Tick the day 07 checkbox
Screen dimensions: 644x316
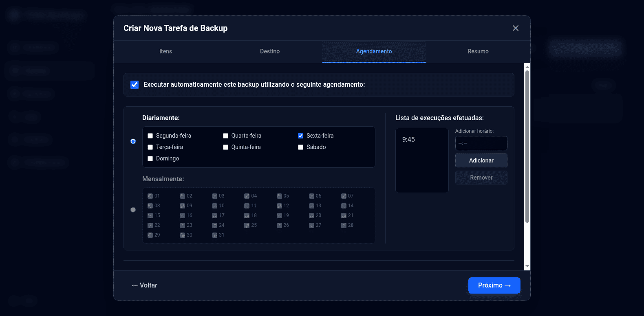pyautogui.click(x=344, y=196)
